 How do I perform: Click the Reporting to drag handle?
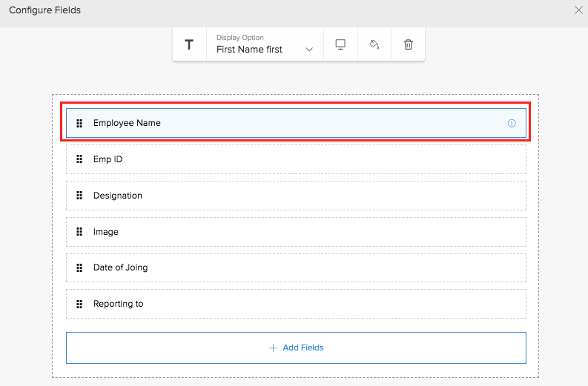pos(79,304)
